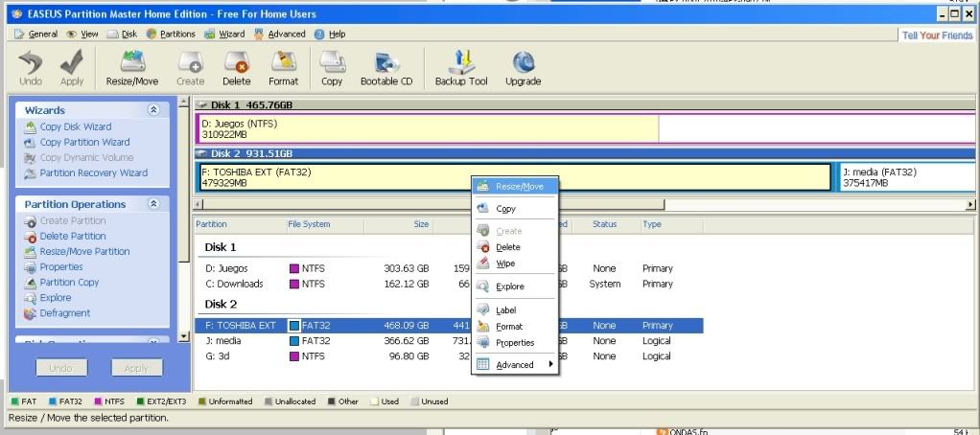Choose Properties in context menu
The height and width of the screenshot is (435, 980).
pos(515,343)
